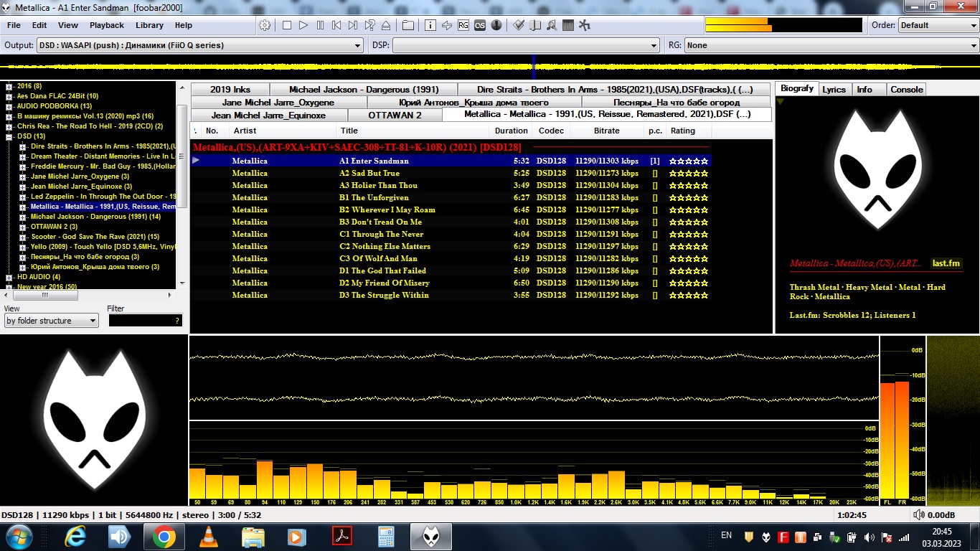Open the Console panel tab
Viewport: 980px width, 551px height.
pos(907,90)
